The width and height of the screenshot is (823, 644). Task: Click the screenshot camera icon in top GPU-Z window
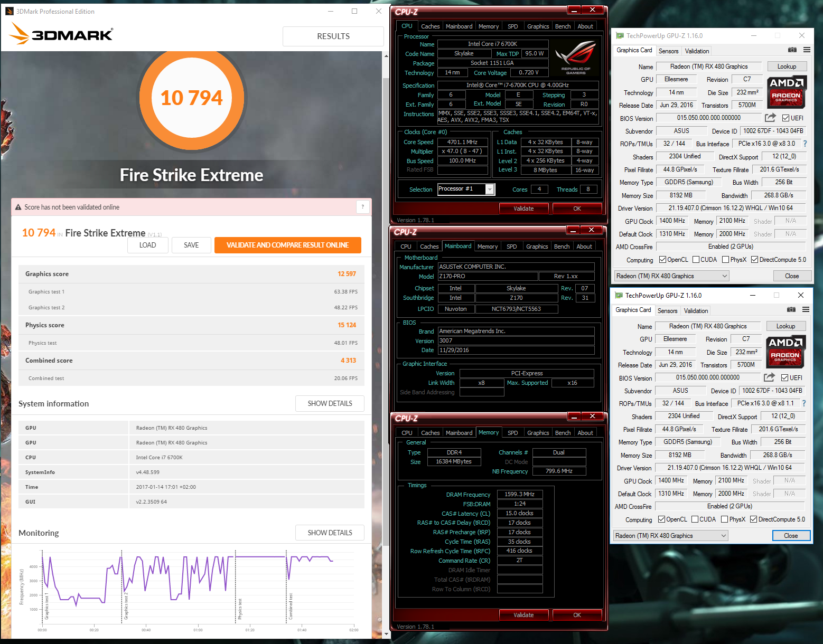pyautogui.click(x=792, y=50)
